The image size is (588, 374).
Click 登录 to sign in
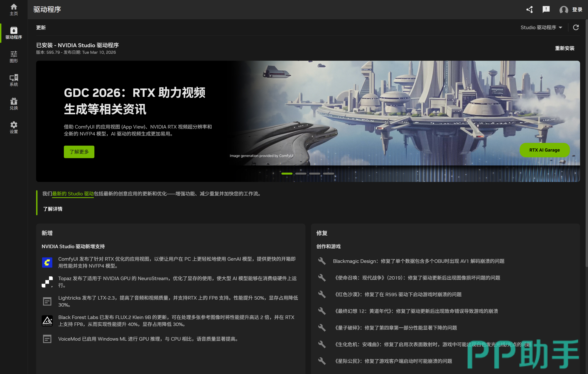click(x=577, y=10)
